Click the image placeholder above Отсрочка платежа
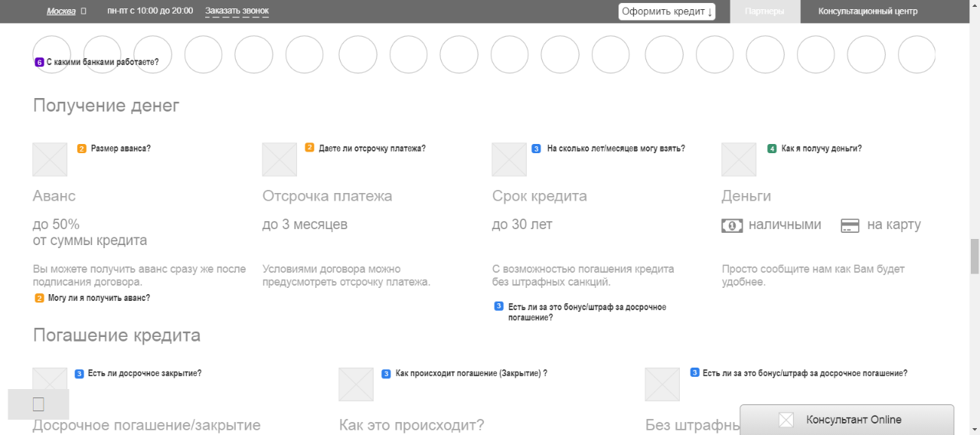The width and height of the screenshot is (980, 435). click(279, 159)
